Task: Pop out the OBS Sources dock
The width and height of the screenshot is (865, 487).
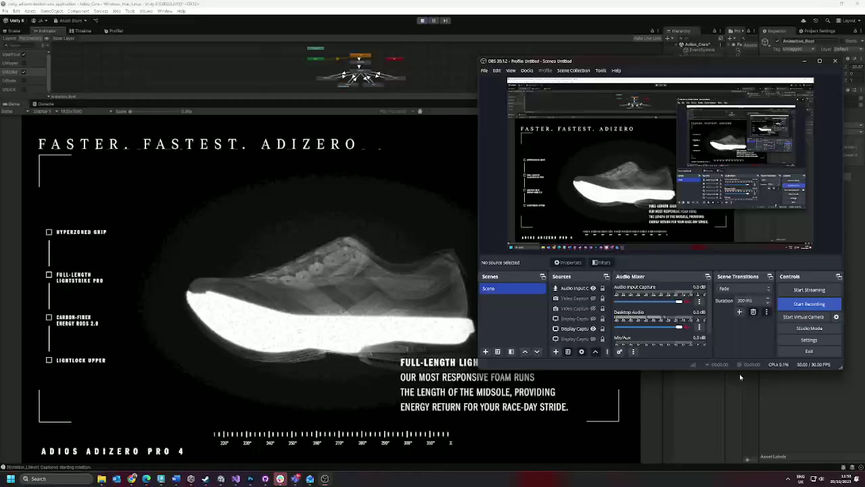Action: point(606,276)
